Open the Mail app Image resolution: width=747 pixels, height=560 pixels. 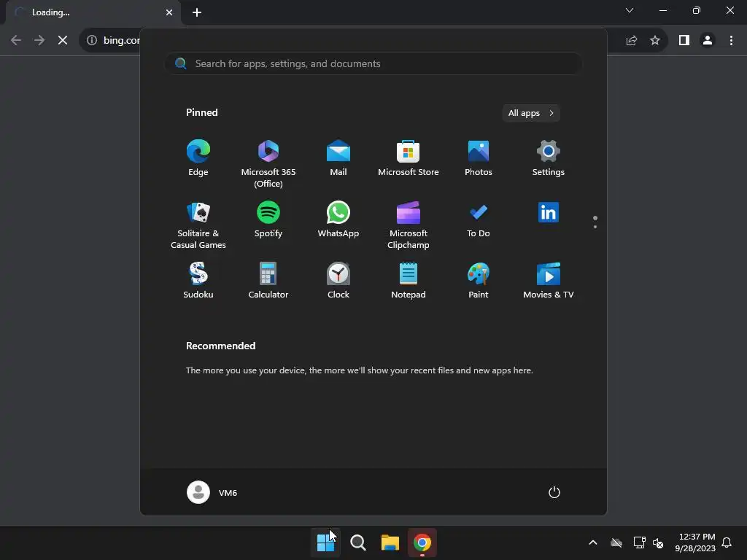pos(338,158)
